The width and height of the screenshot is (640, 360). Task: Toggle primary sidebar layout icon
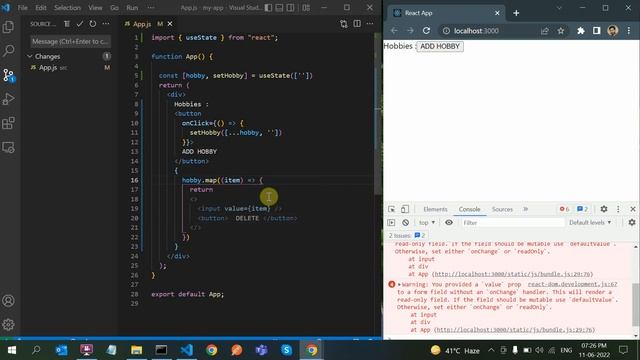pyautogui.click(x=268, y=8)
